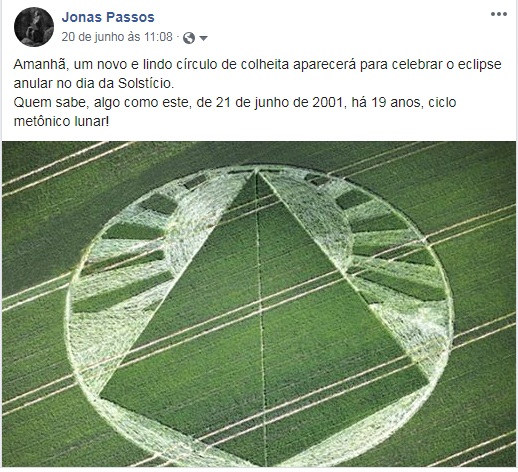
Task: Click the vertical line bisecting the triangle
Action: 261,317
